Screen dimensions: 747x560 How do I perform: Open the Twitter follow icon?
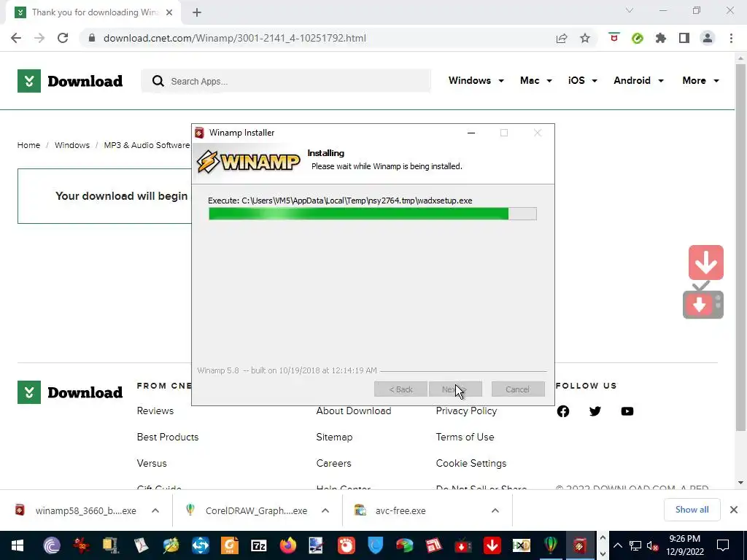coord(595,411)
